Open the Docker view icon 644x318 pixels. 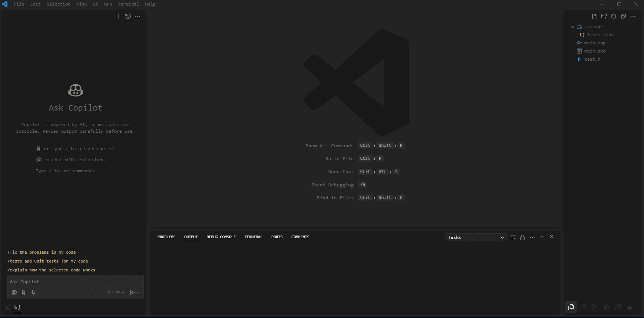click(630, 307)
